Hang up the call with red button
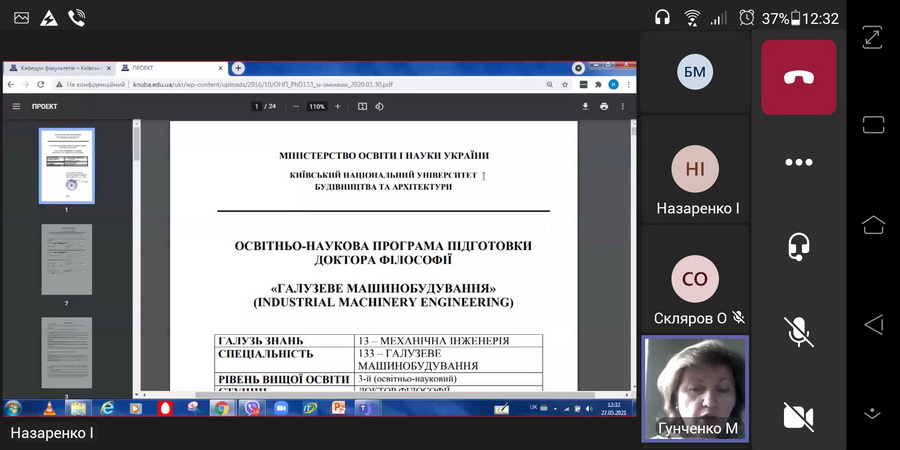The image size is (900, 450). click(798, 78)
